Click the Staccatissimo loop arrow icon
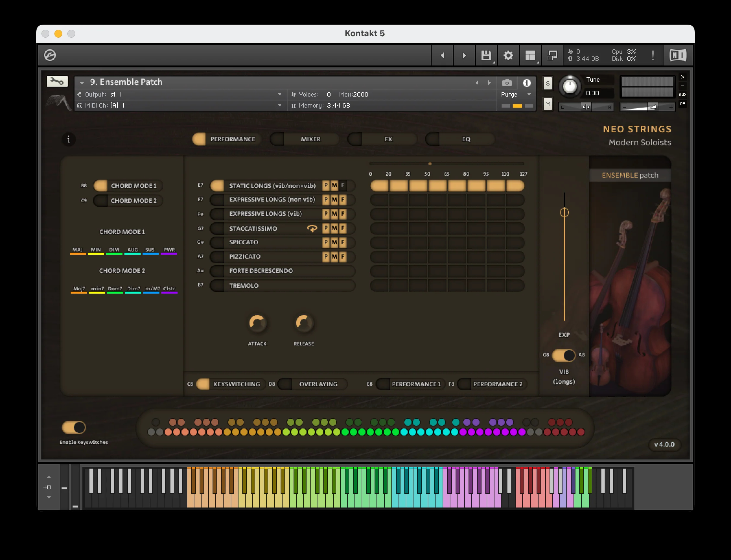The height and width of the screenshot is (560, 731). point(312,228)
